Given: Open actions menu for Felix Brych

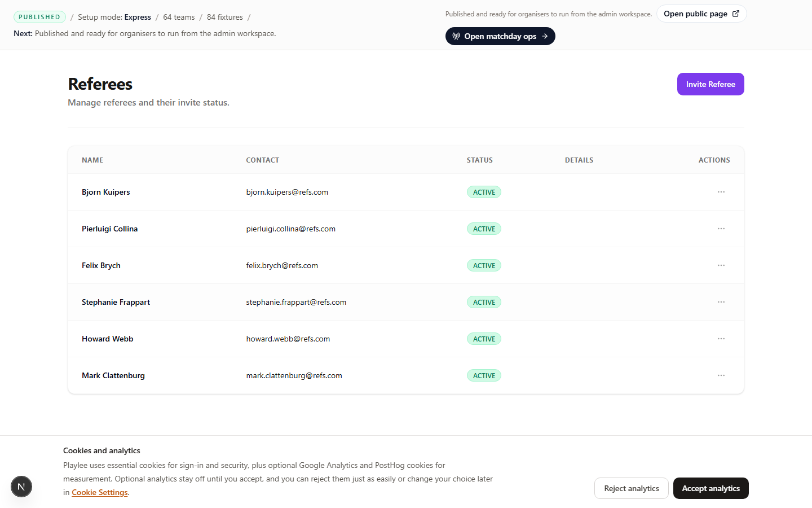Looking at the screenshot, I should coord(721,265).
